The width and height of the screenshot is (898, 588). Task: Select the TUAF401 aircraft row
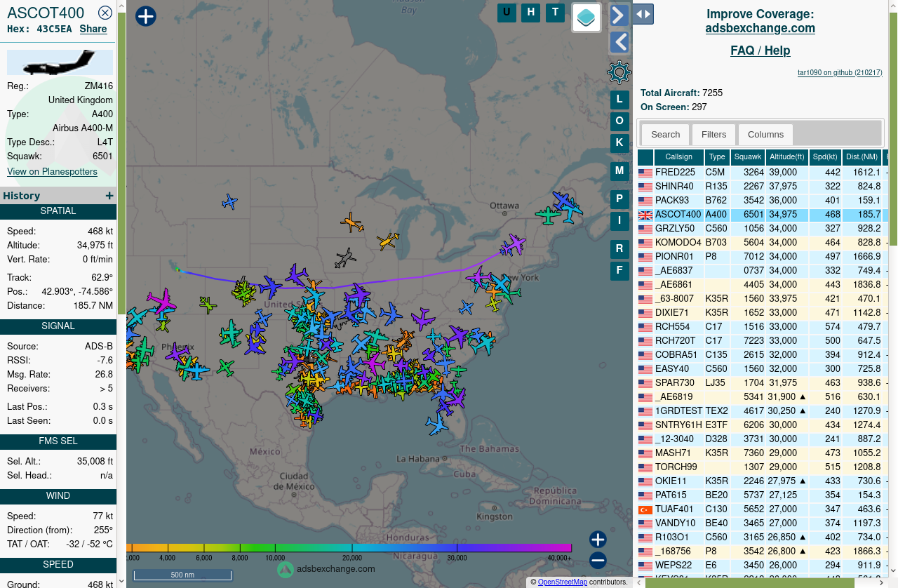763,509
